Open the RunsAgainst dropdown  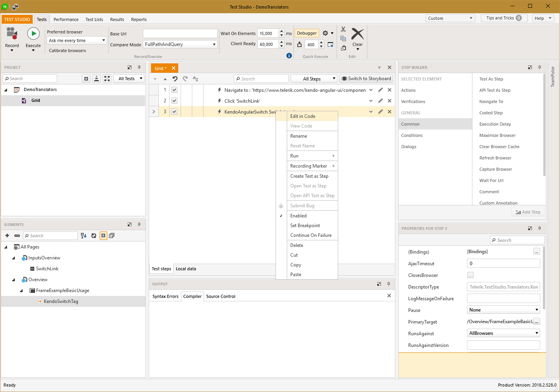tap(503, 333)
